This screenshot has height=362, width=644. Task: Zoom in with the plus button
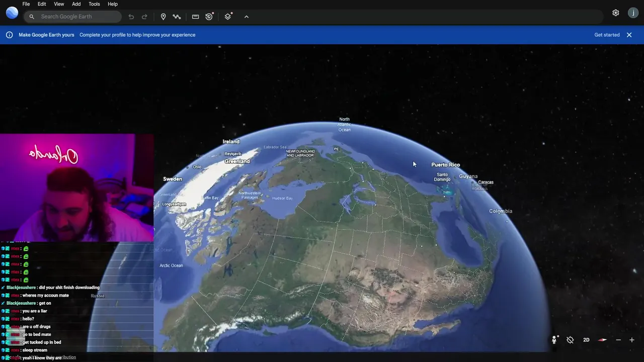coord(632,340)
